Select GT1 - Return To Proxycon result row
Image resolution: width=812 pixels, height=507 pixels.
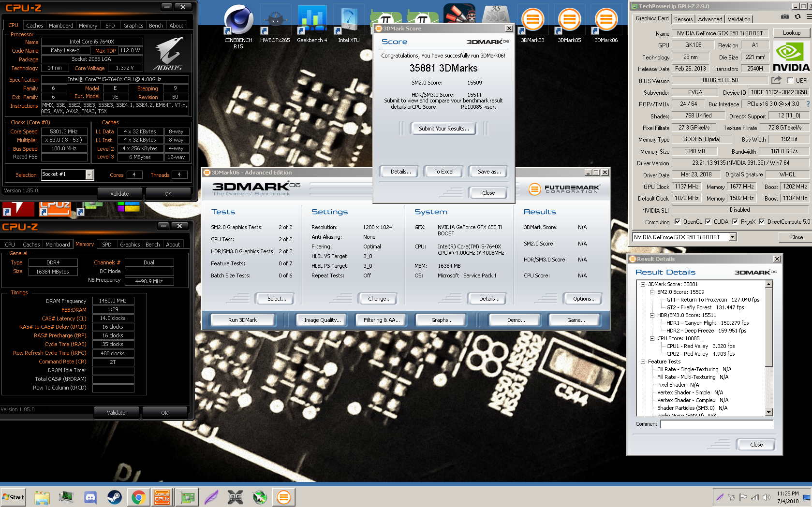[712, 300]
